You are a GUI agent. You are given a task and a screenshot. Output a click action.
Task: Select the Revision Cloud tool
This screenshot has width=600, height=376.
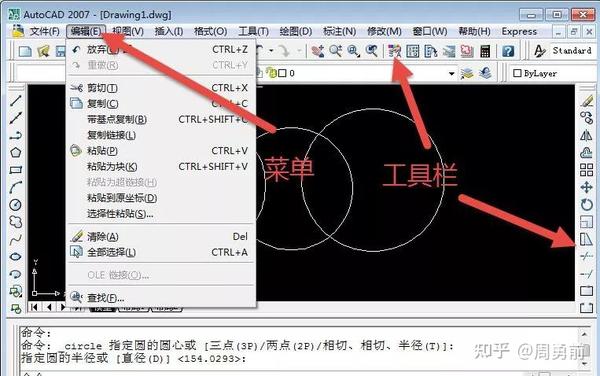point(15,222)
